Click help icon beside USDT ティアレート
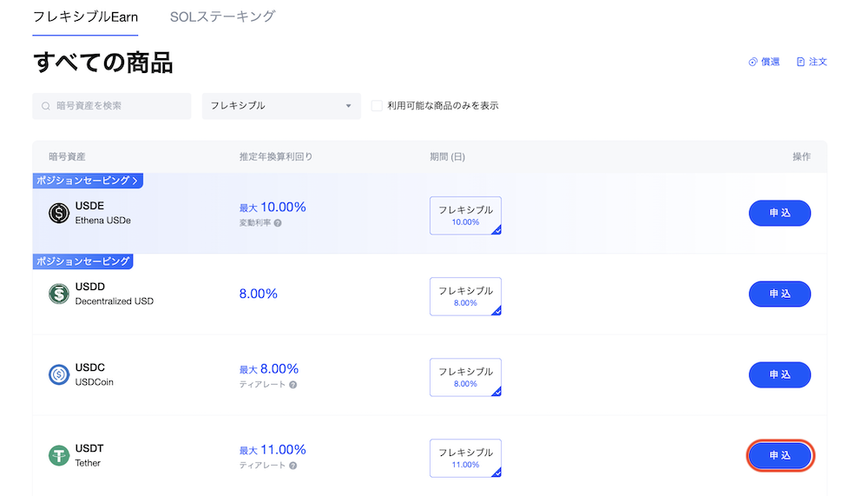Image resolution: width=868 pixels, height=496 pixels. (x=293, y=466)
